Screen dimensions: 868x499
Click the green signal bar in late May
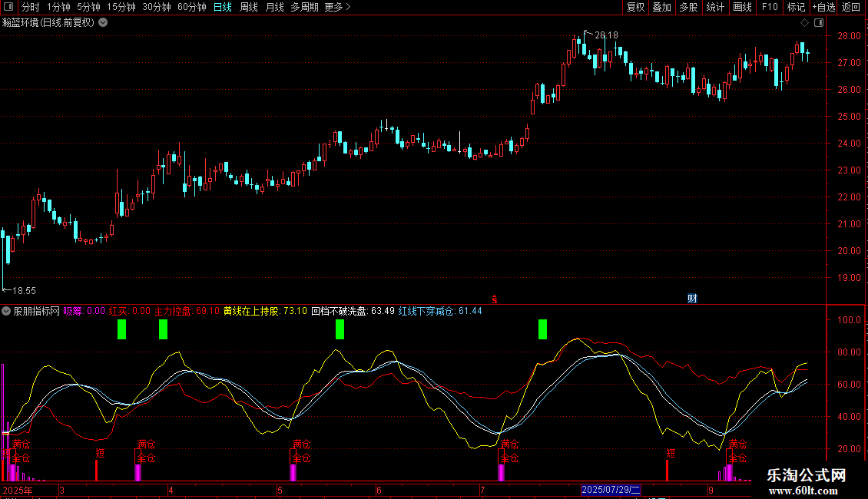coord(340,329)
